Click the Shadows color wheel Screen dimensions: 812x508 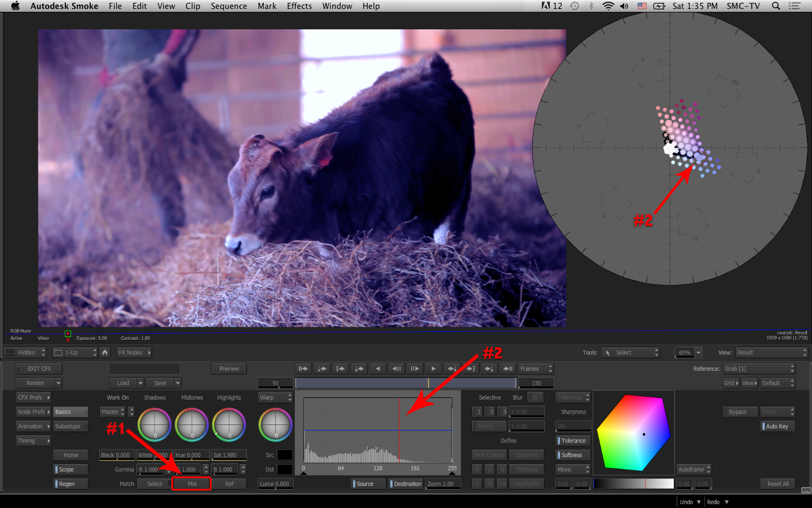155,424
